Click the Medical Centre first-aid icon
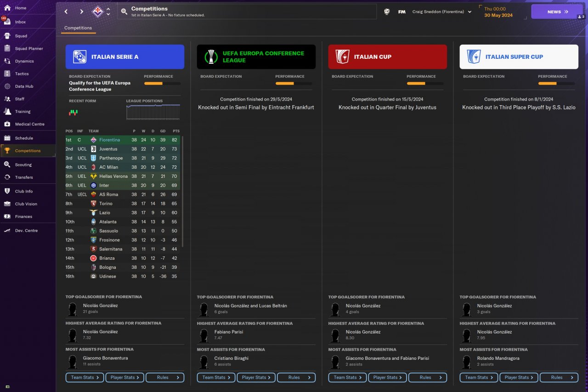 pos(7,124)
